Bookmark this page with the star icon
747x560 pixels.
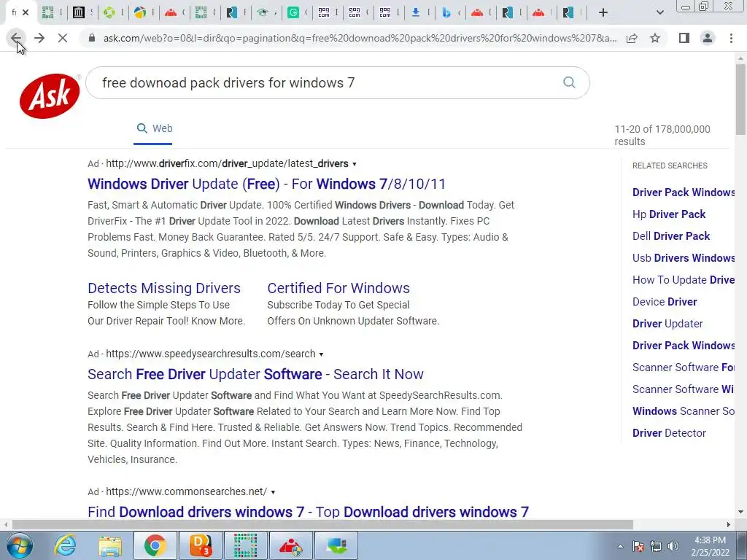click(655, 38)
